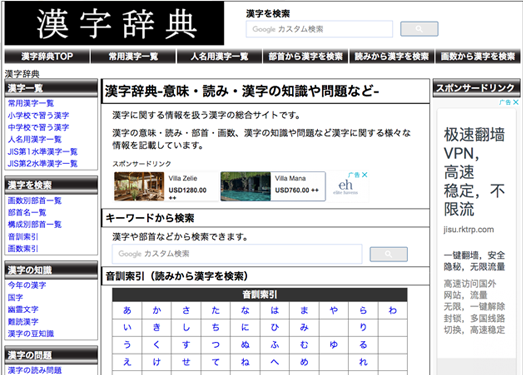Viewport: 523px width, 375px height.
Task: Open 画数別部首一覧 link
Action: pos(35,201)
